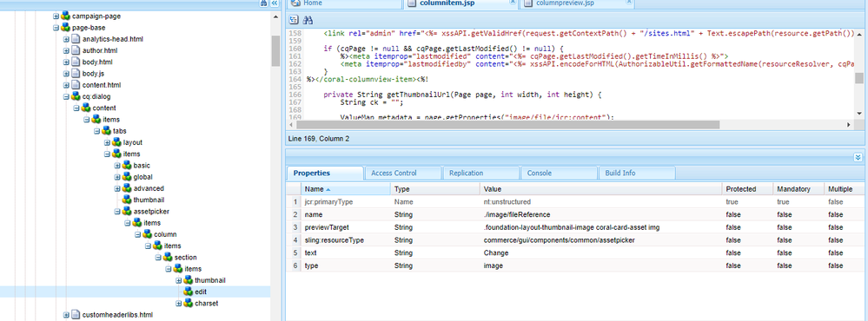Image resolution: width=868 pixels, height=321 pixels.
Task: Collapse the page-base node
Action: (x=56, y=28)
